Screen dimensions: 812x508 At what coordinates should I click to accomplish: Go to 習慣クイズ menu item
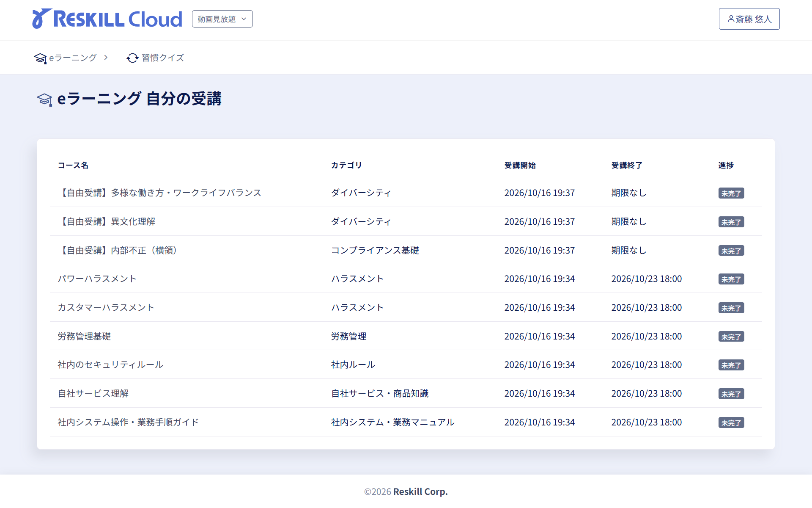156,58
